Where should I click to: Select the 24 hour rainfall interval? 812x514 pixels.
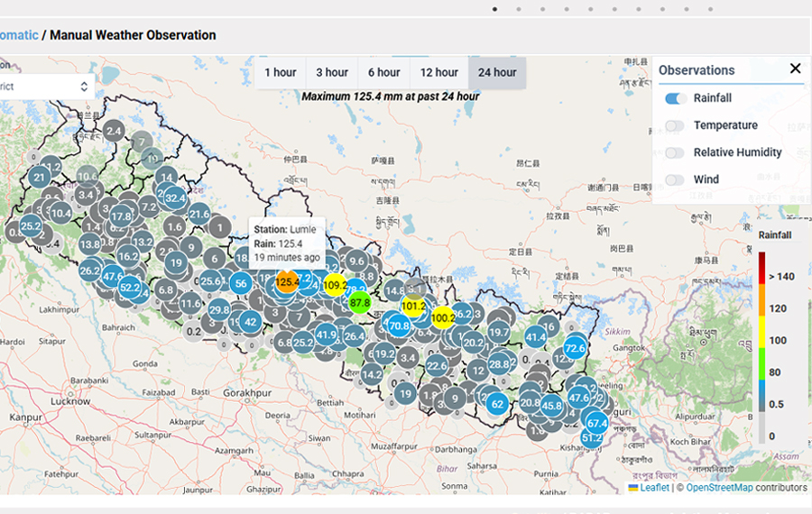click(x=497, y=72)
